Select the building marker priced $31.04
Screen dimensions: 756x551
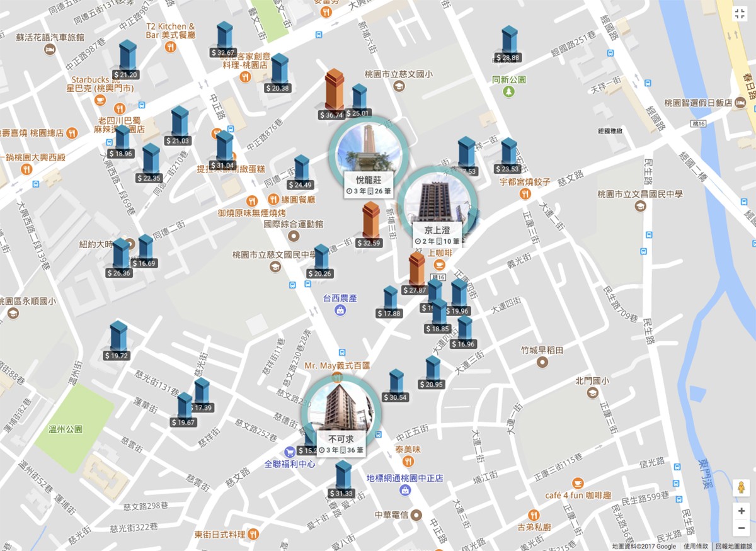(224, 150)
